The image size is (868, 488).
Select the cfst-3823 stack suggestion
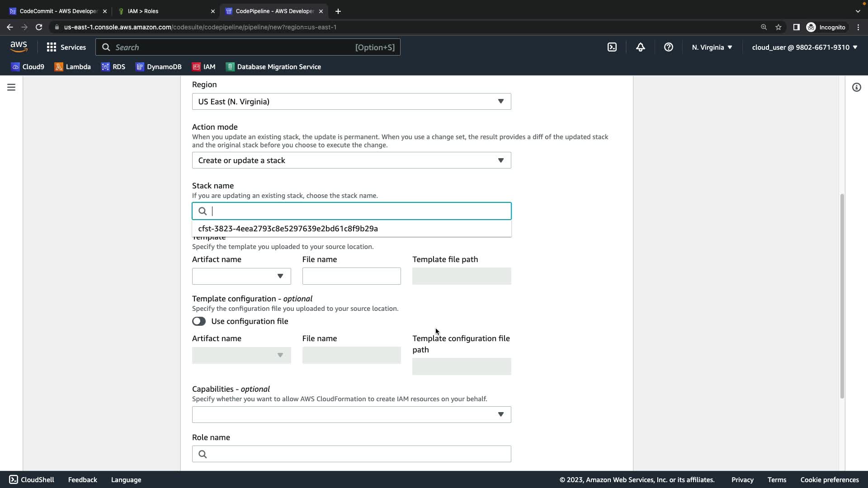[x=288, y=229]
